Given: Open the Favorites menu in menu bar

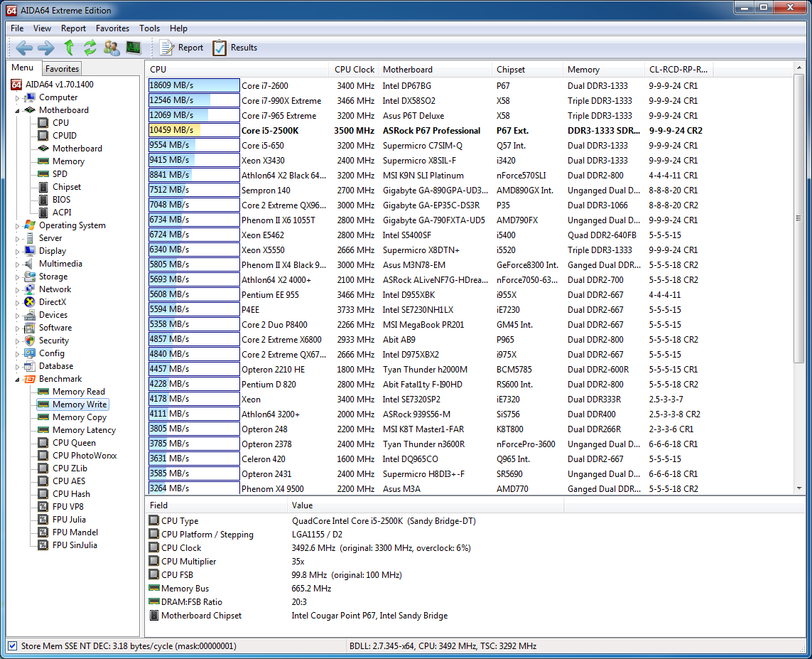Looking at the screenshot, I should [112, 28].
